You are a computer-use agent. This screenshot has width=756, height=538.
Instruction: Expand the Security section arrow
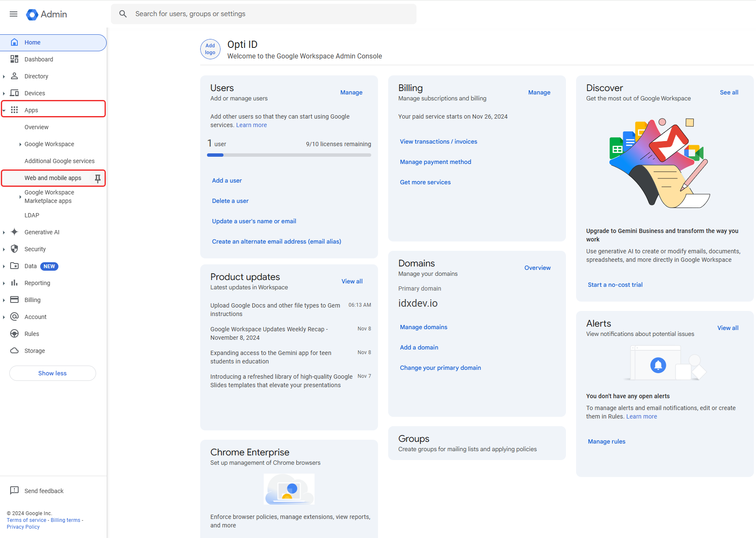click(x=4, y=250)
